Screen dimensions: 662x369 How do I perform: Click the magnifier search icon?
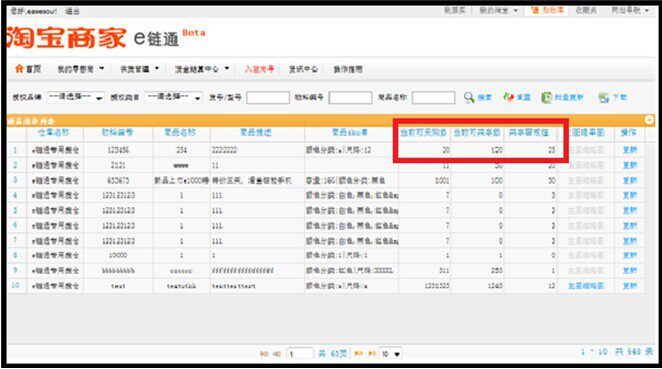[469, 98]
